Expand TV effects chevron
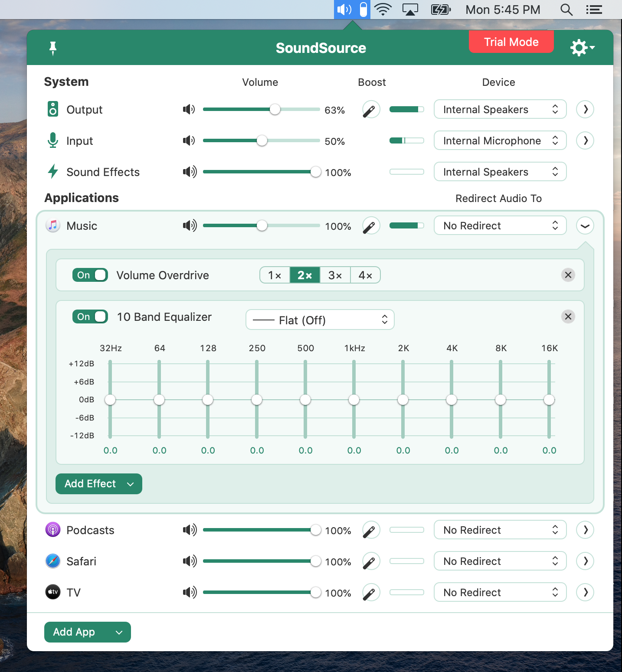The height and width of the screenshot is (672, 622). pos(585,592)
